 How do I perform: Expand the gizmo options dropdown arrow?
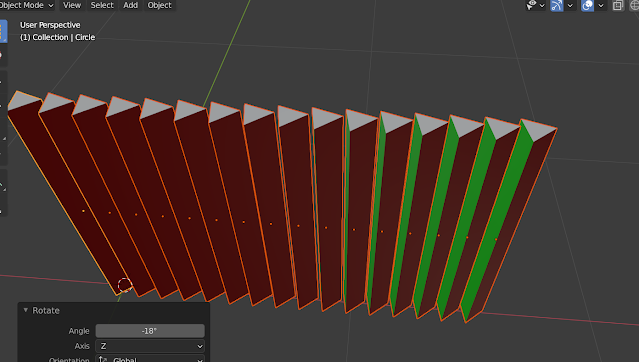(570, 5)
